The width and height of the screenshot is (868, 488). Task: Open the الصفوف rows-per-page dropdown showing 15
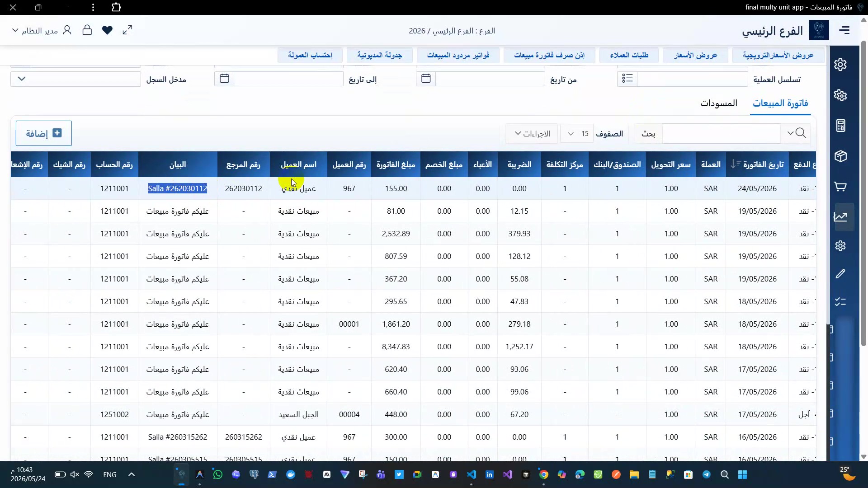577,134
